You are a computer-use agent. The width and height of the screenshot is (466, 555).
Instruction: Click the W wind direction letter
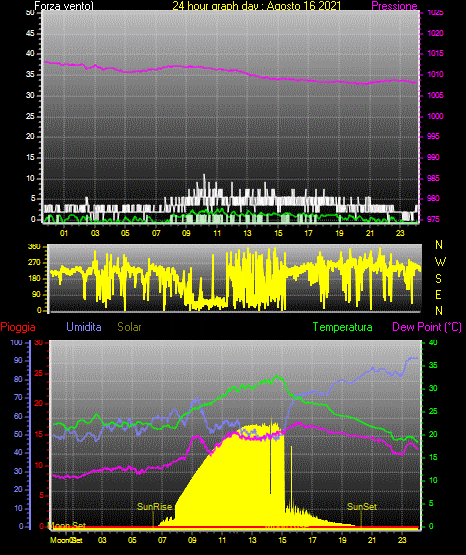(440, 262)
